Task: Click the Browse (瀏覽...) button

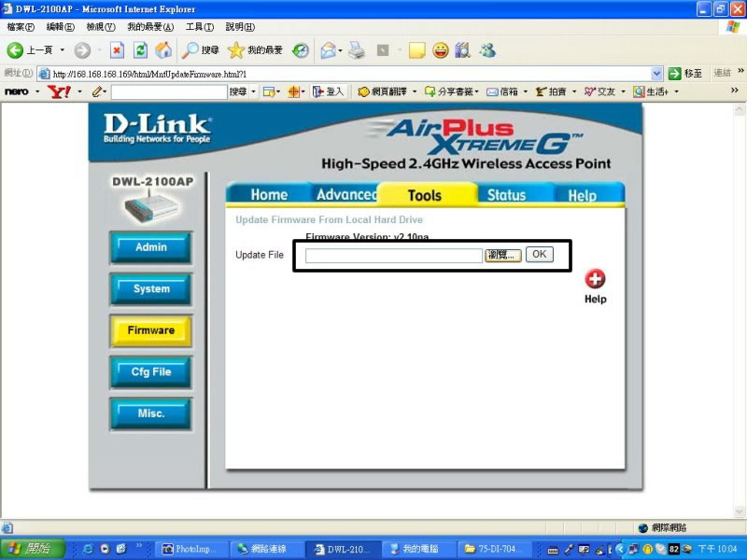Action: (503, 255)
